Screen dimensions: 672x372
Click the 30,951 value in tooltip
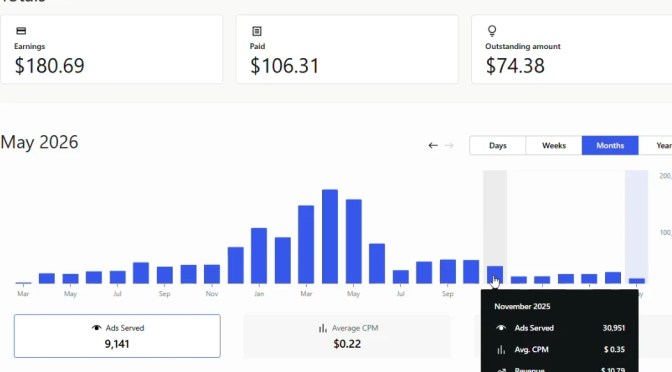tap(614, 328)
